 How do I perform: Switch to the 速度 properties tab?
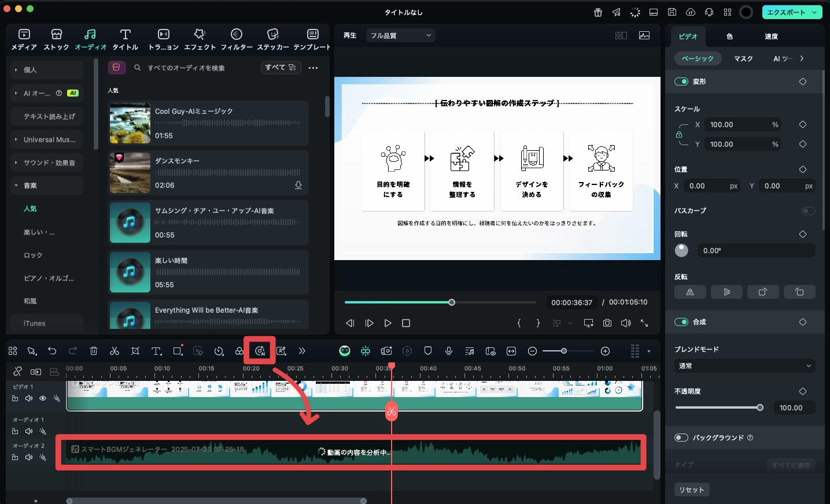pyautogui.click(x=771, y=36)
